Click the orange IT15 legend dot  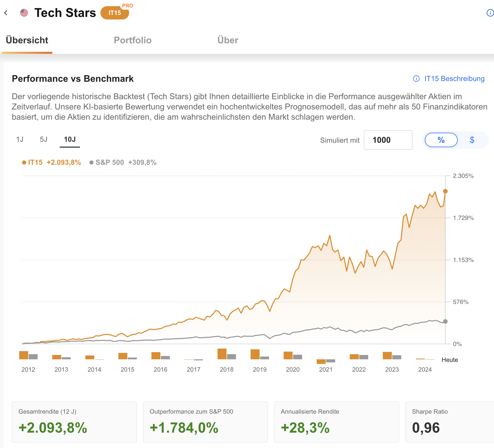[24, 162]
